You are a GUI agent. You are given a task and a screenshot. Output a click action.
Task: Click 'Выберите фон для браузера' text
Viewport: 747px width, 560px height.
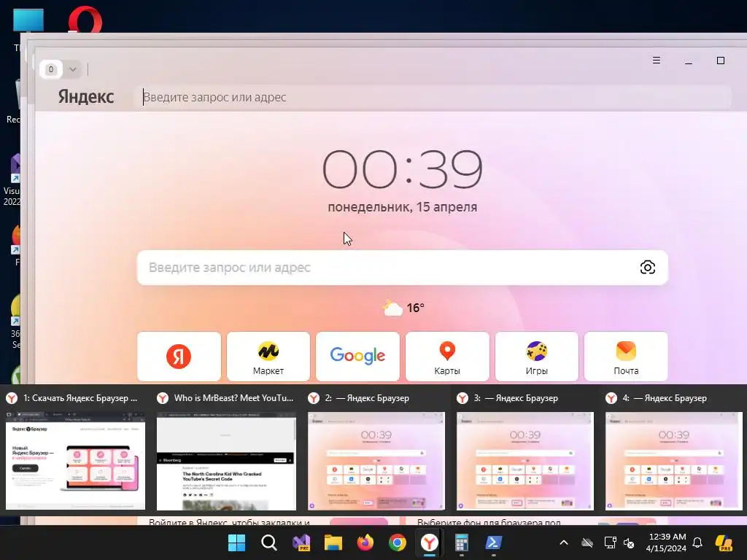489,522
